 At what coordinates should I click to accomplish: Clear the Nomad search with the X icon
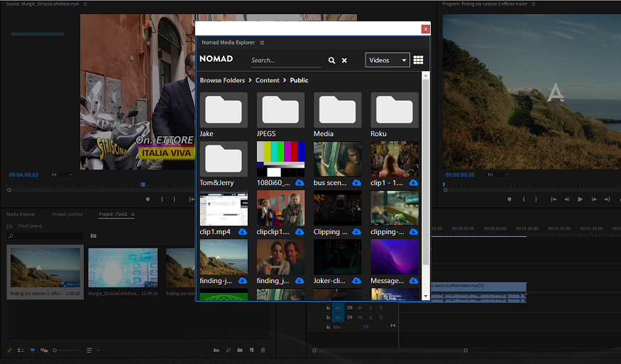pyautogui.click(x=344, y=60)
